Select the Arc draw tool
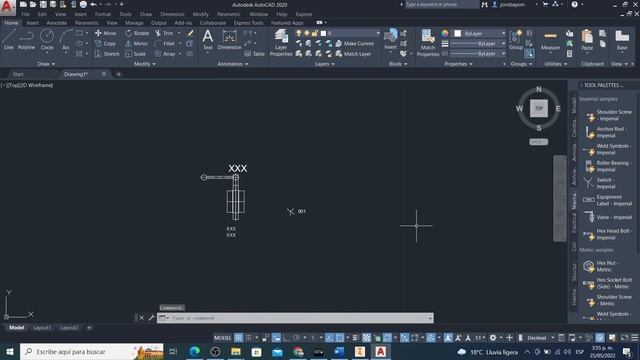 pyautogui.click(x=66, y=40)
